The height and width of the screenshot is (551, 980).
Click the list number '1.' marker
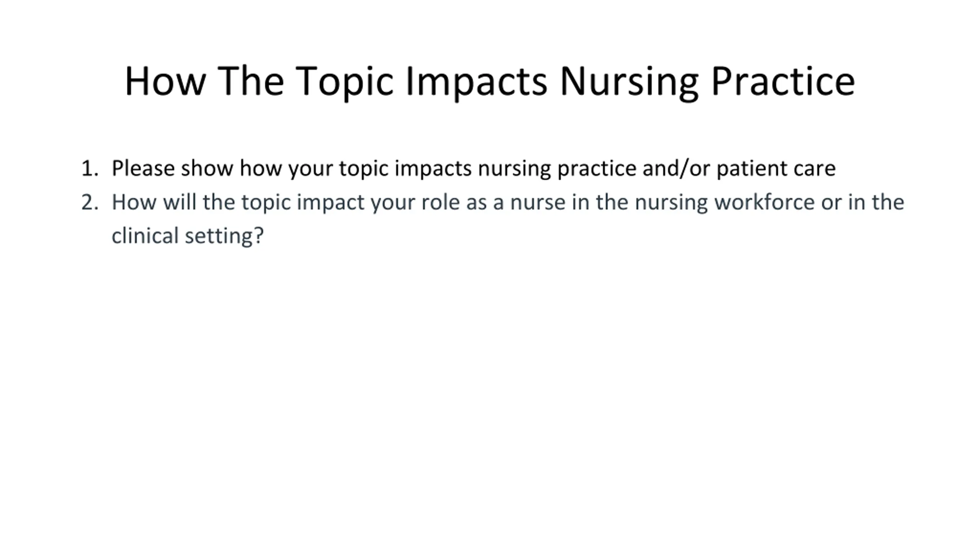90,168
